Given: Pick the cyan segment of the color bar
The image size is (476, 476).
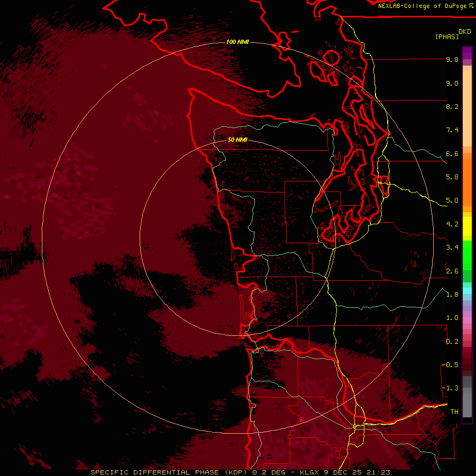Looking at the screenshot, I should [467, 291].
